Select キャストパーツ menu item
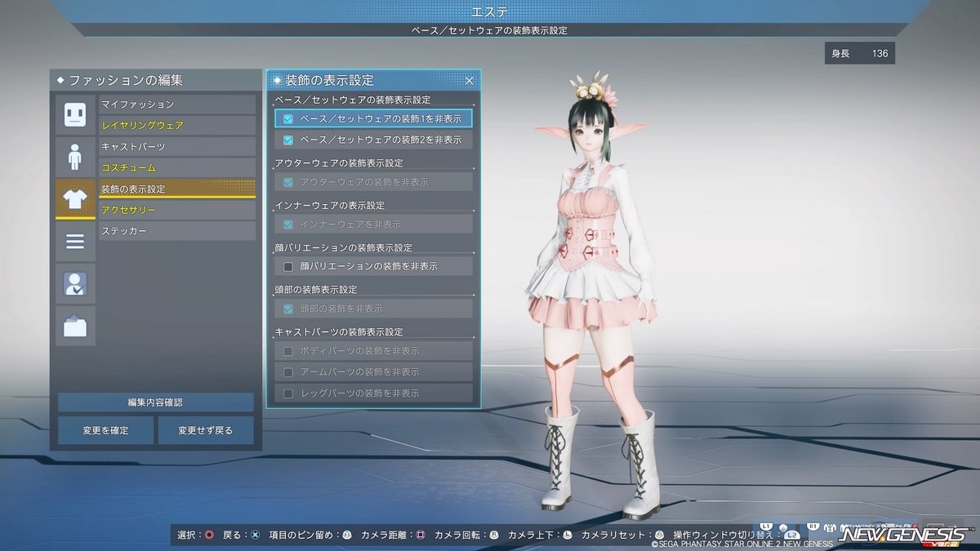980x551 pixels. click(x=177, y=147)
